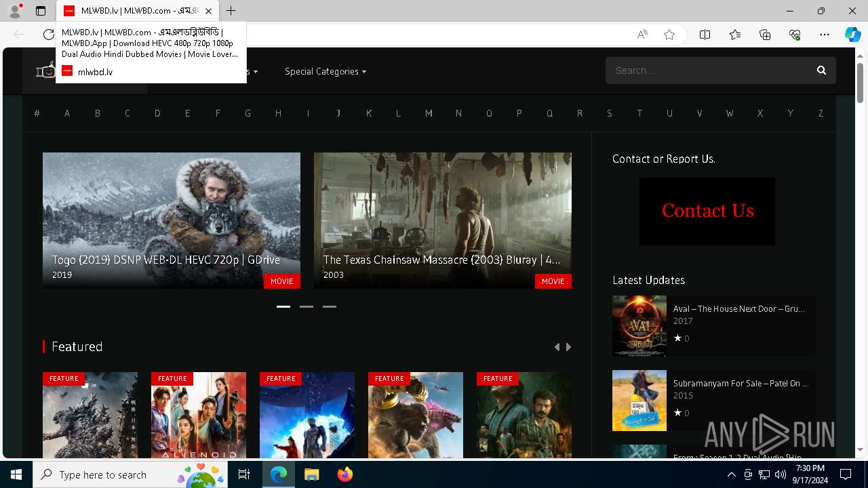Open Windows Start menu
Screen dimensions: 868x488
click(16, 474)
